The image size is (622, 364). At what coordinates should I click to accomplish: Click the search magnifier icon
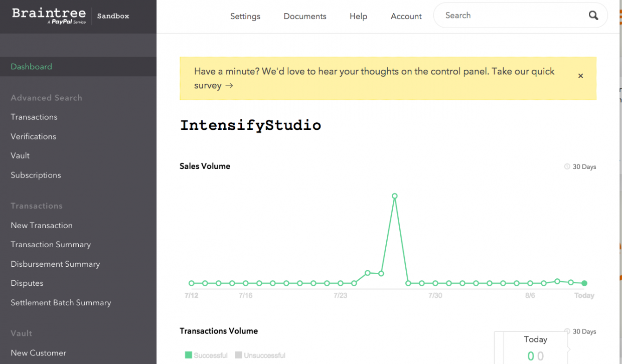[593, 16]
